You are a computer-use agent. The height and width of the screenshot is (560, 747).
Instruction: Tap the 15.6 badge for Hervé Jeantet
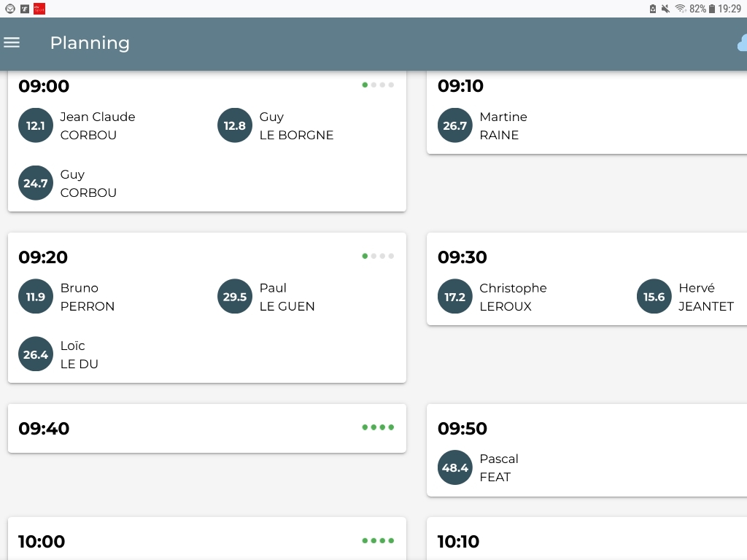click(x=654, y=297)
